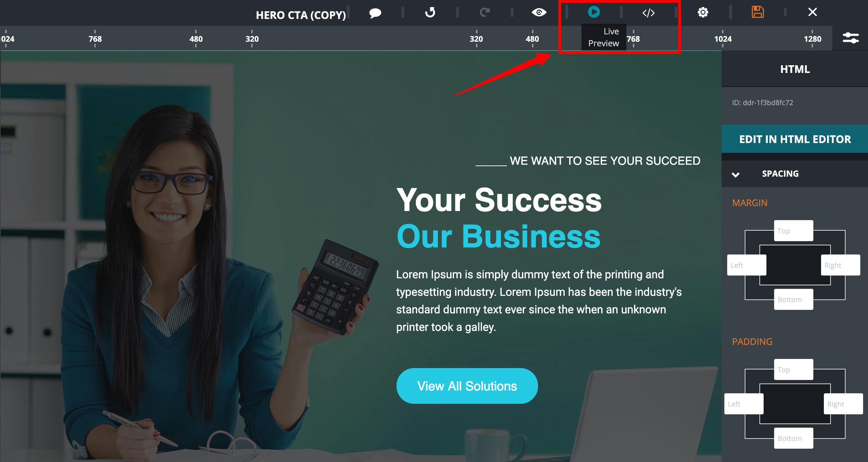
Task: Open the comments speech bubble icon
Action: tap(375, 13)
